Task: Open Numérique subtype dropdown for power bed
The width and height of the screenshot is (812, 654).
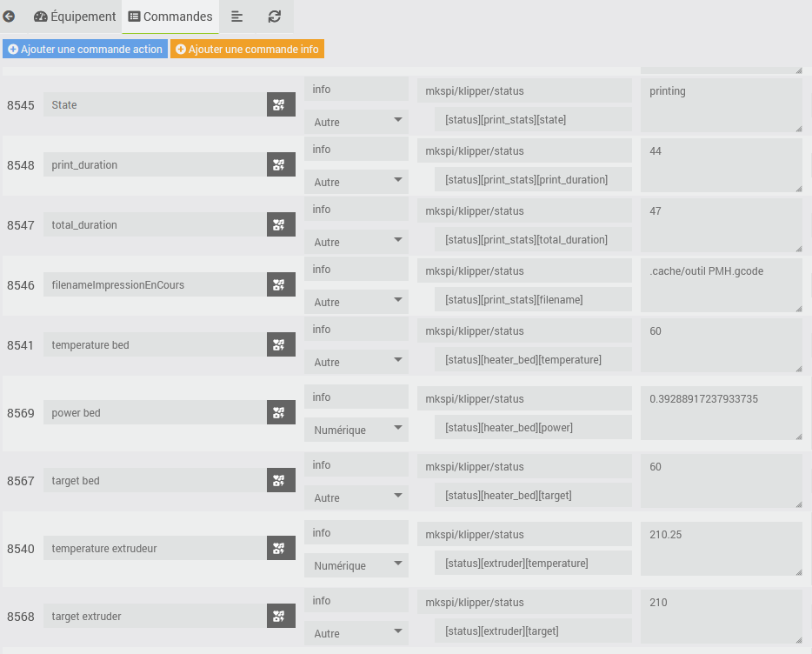Action: click(356, 430)
